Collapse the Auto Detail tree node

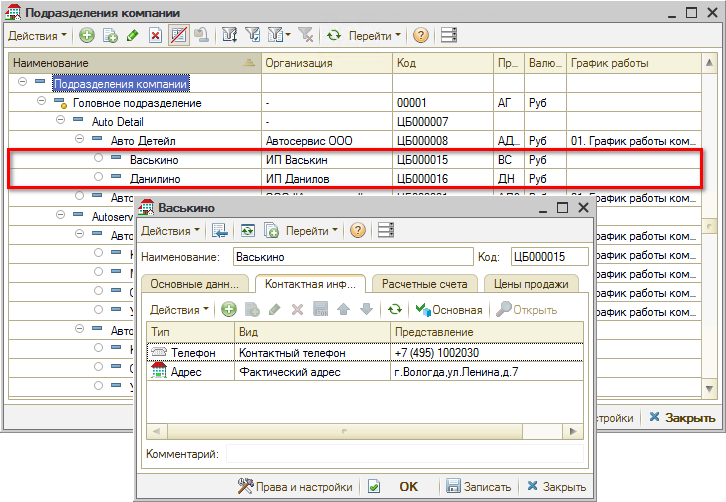pos(61,121)
